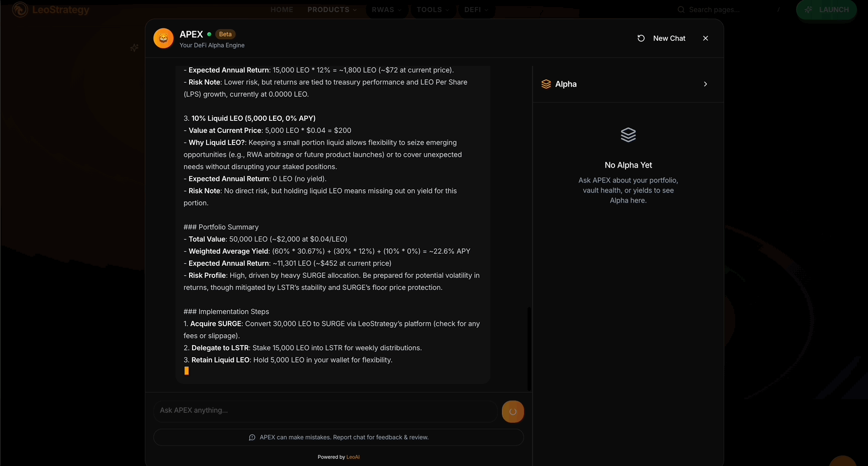
Task: Expand the DEFI navigation menu
Action: 476,10
